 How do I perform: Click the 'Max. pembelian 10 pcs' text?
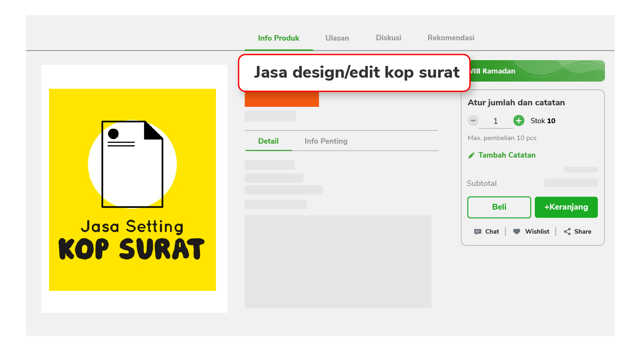(502, 138)
